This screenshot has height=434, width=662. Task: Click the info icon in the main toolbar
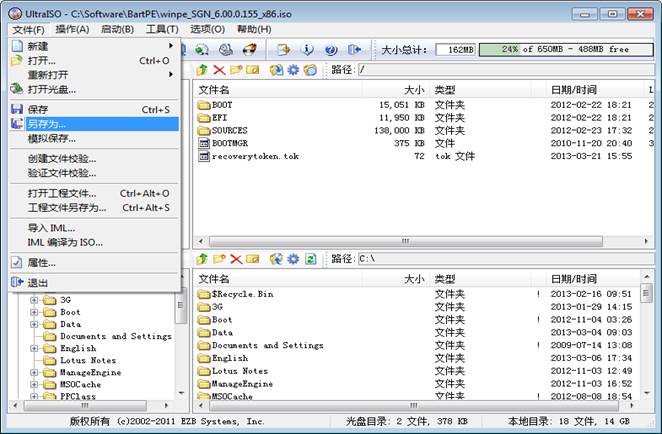click(307, 49)
